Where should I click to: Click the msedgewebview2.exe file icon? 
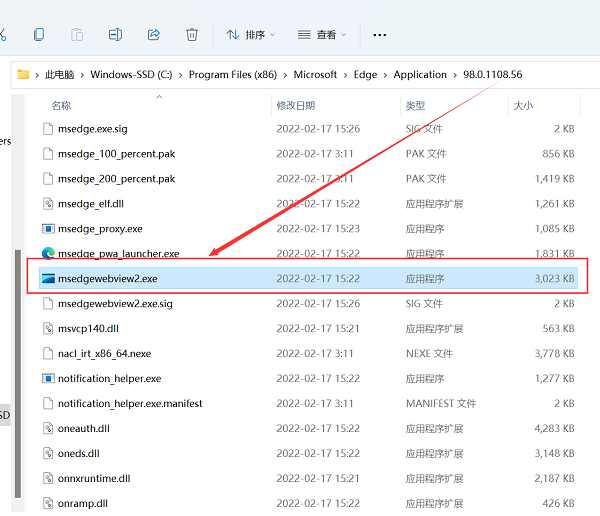pos(48,279)
